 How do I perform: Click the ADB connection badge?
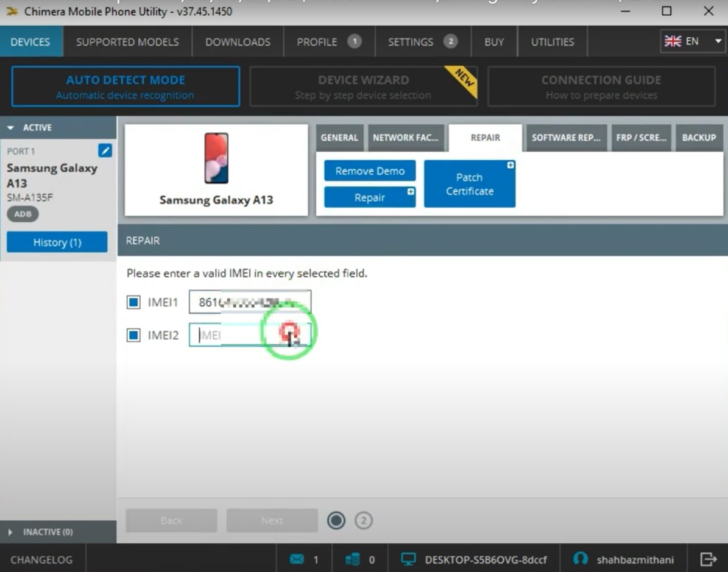(23, 214)
